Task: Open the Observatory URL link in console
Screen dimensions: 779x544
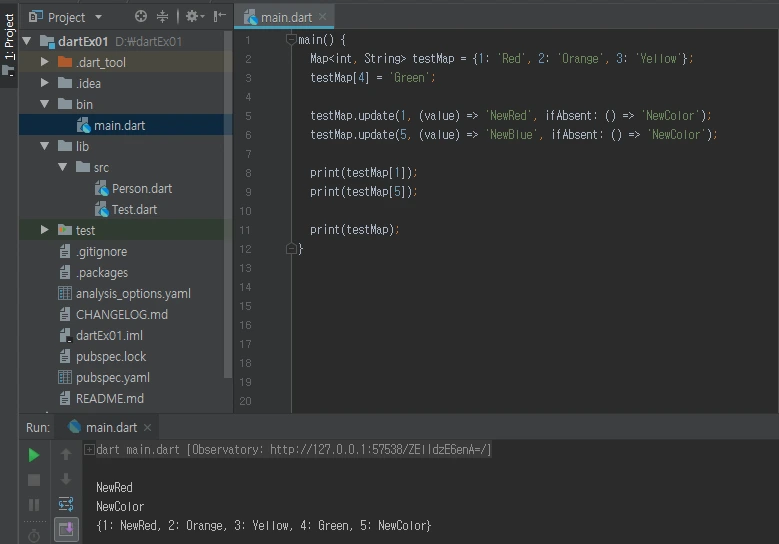Action: tap(379, 450)
